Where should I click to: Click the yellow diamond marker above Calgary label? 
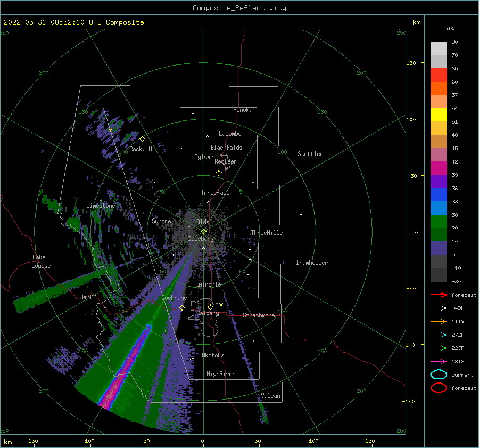(210, 307)
